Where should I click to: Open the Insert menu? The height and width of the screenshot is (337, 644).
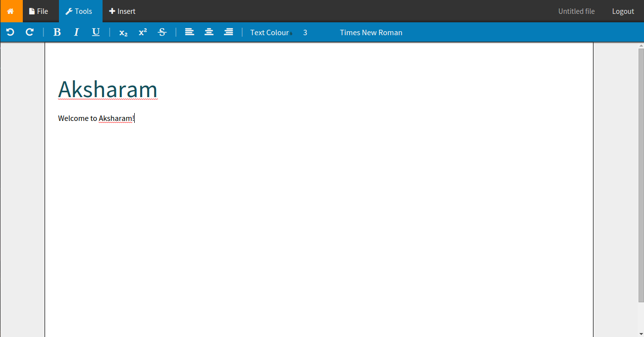(122, 11)
